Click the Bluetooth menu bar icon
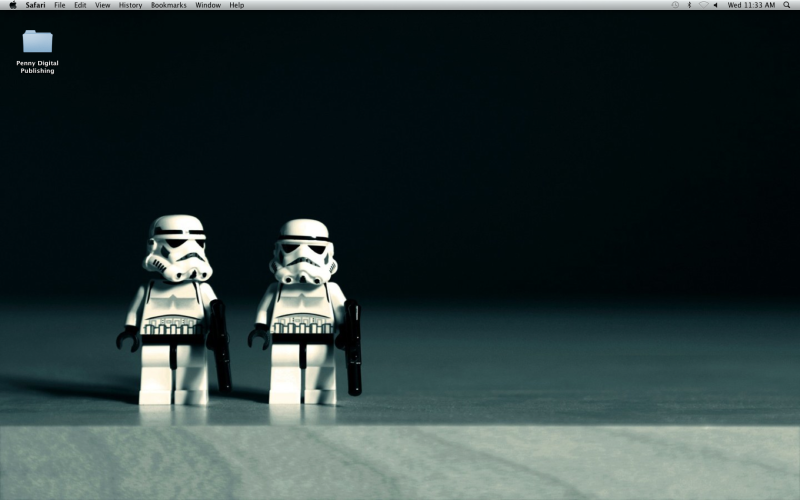The height and width of the screenshot is (500, 800). click(689, 5)
